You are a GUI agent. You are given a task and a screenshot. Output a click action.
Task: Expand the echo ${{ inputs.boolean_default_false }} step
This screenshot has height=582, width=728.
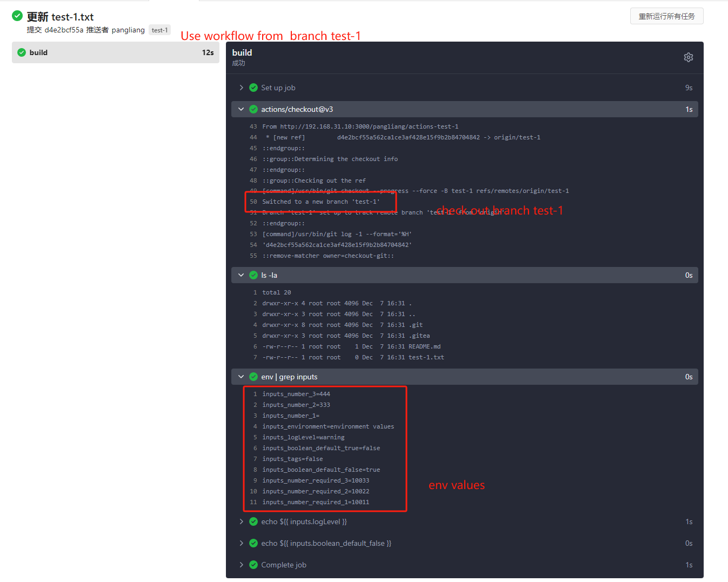241,543
